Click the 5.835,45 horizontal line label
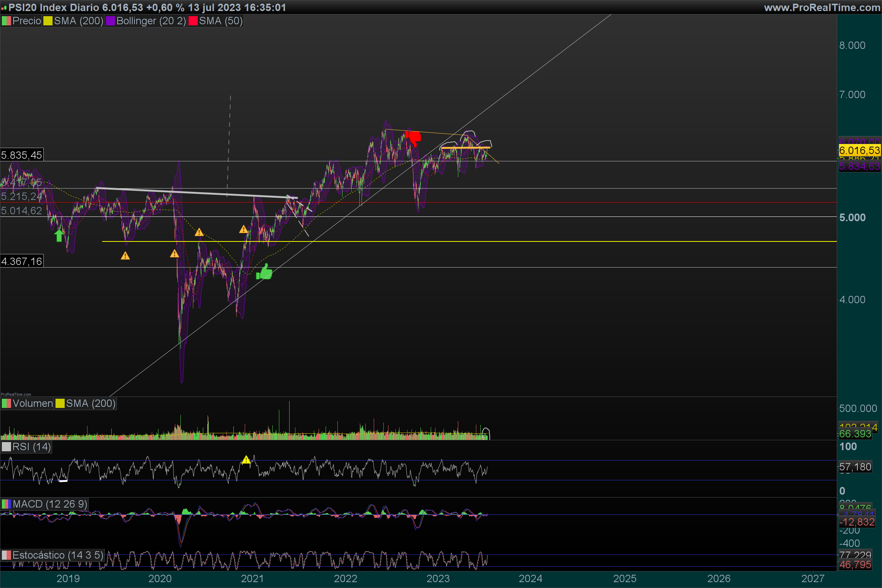 (x=22, y=155)
